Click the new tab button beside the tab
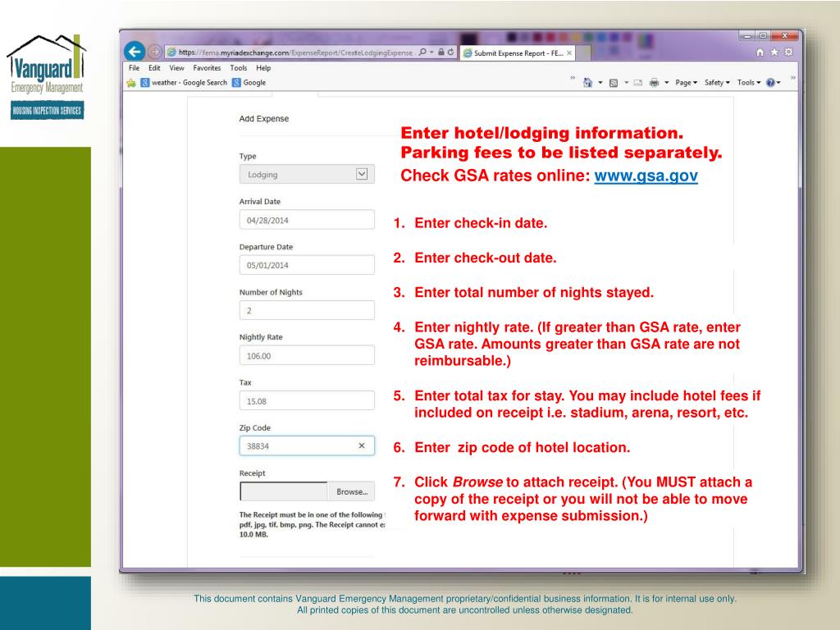840x630 pixels. pyautogui.click(x=584, y=53)
